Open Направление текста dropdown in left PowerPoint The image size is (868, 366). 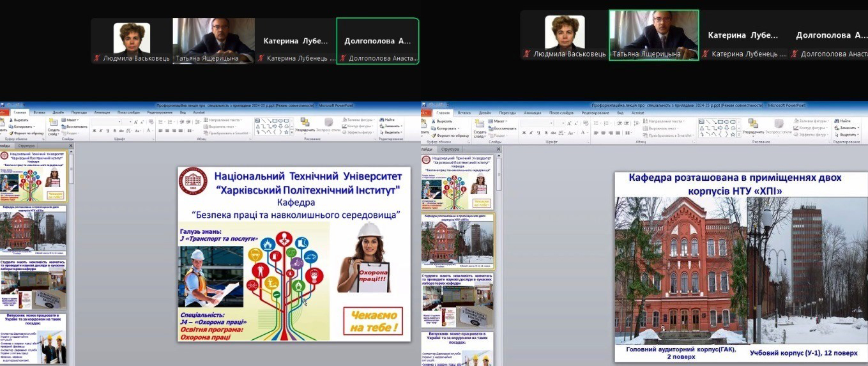coord(222,119)
